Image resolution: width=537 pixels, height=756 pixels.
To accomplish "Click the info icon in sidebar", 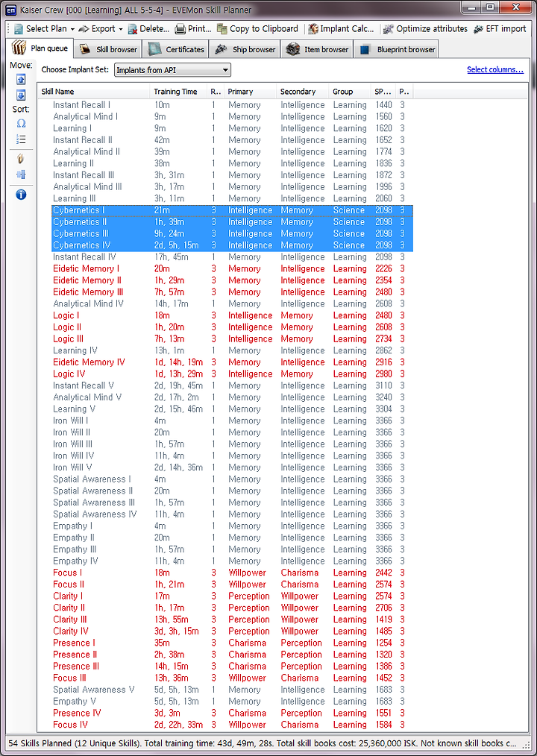I will tap(21, 195).
